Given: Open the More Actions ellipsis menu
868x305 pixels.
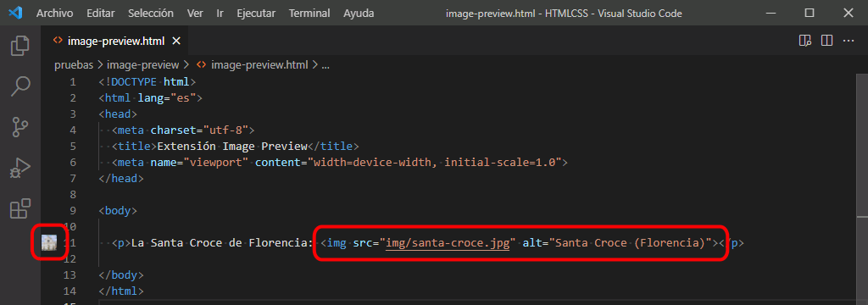Looking at the screenshot, I should [849, 41].
